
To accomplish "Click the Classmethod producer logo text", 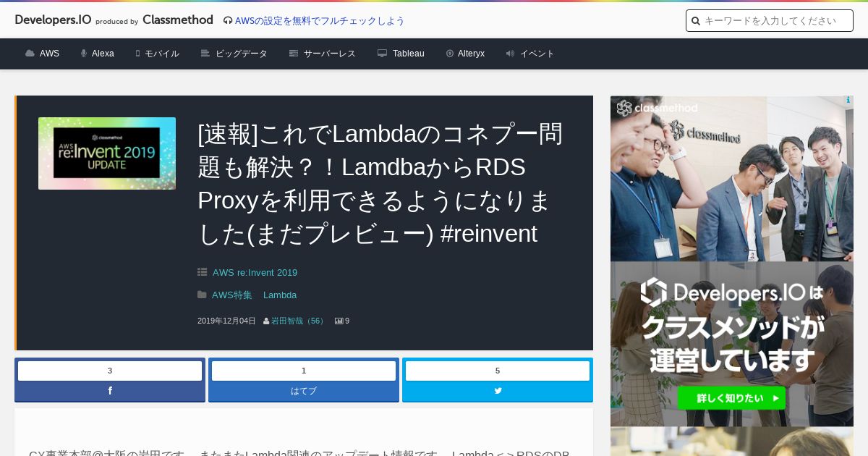I will [x=178, y=20].
